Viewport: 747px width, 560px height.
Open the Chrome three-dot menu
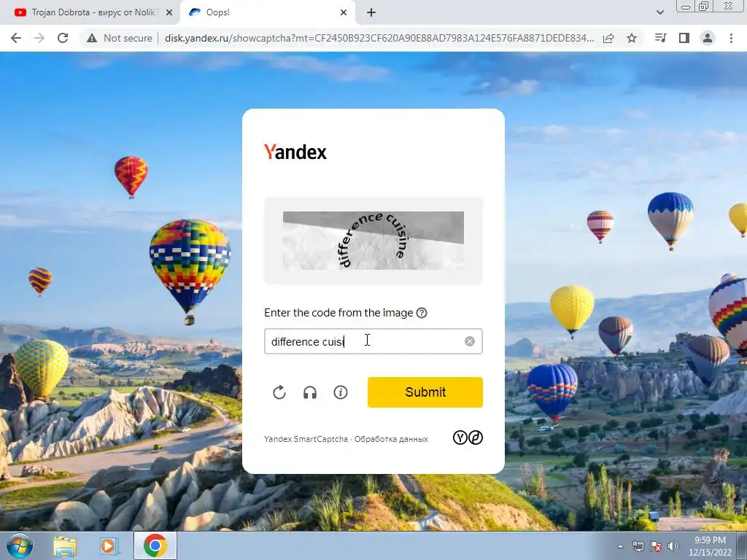coord(731,38)
